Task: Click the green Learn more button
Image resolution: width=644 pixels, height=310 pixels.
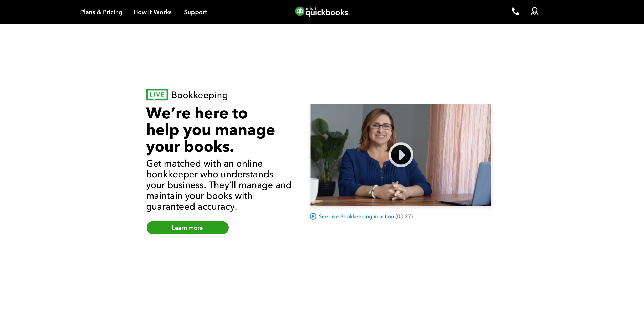Action: (x=187, y=228)
